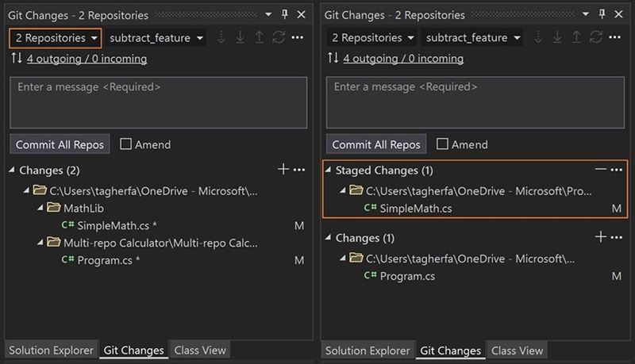This screenshot has width=635, height=364.
Task: Click the C# icon beside staged SimpleMath.cs
Action: [370, 208]
